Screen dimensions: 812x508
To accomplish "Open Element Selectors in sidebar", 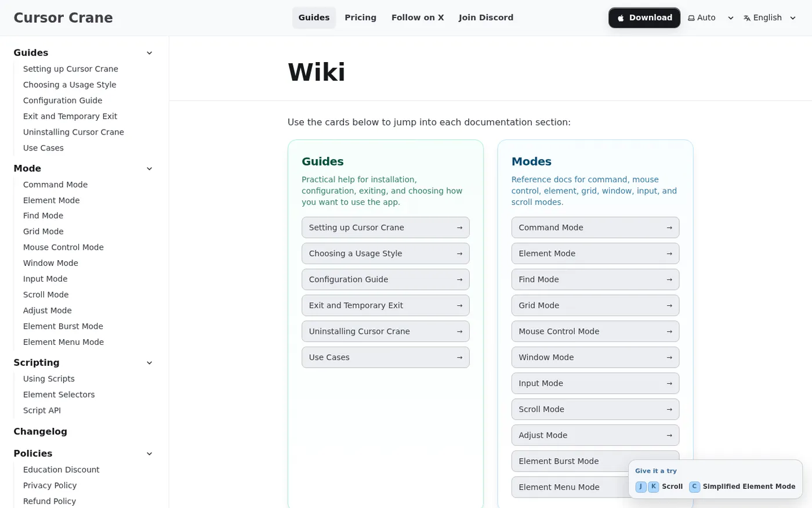I will point(59,395).
